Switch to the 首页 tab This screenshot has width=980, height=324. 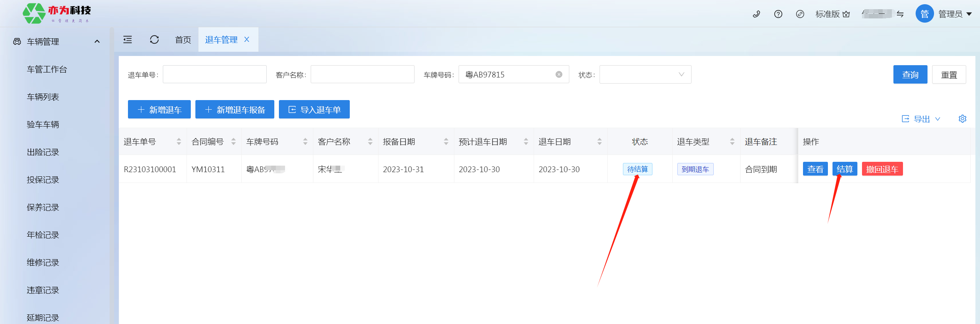[x=183, y=39]
